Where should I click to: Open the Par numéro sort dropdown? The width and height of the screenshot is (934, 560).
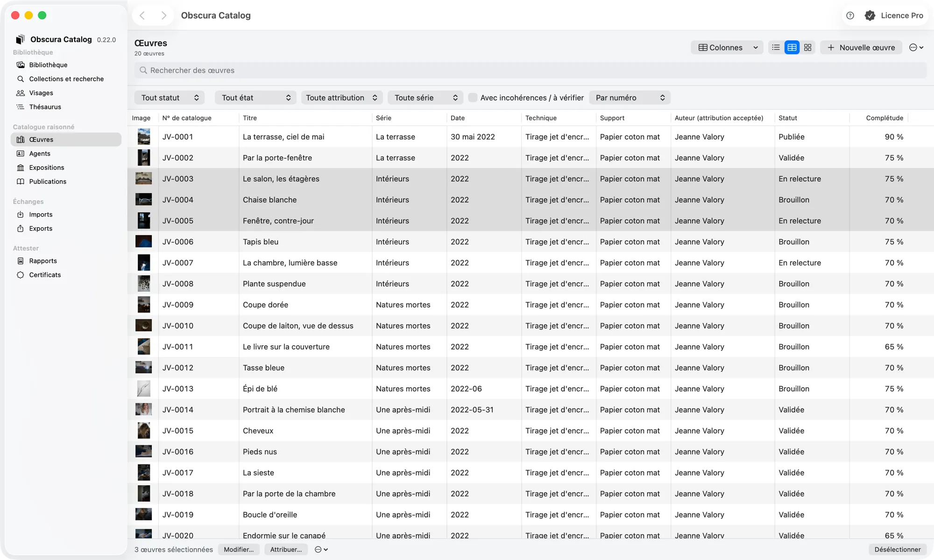click(630, 98)
